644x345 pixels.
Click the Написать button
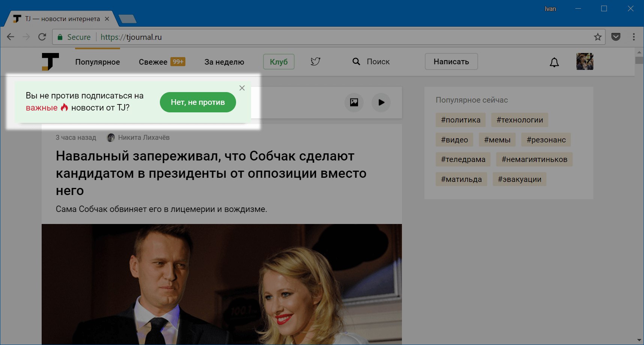(x=451, y=62)
